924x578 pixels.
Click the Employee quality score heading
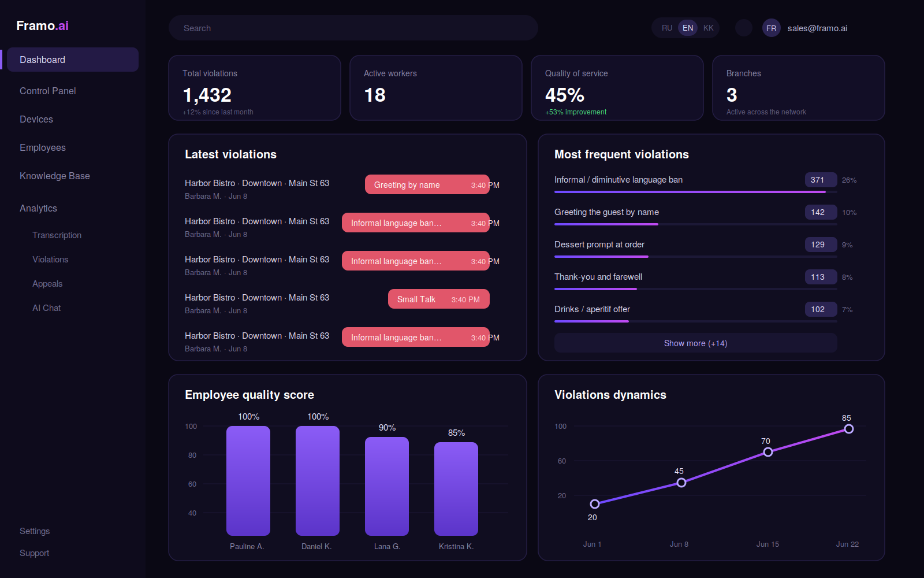point(249,395)
